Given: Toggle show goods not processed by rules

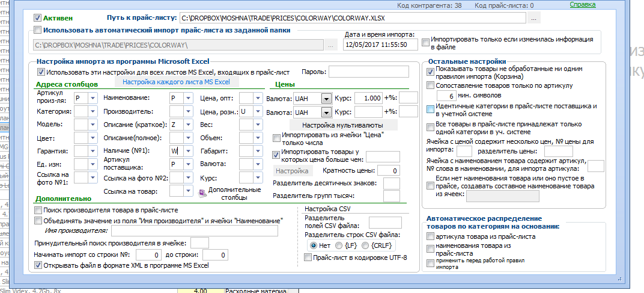Looking at the screenshot, I should tap(430, 72).
